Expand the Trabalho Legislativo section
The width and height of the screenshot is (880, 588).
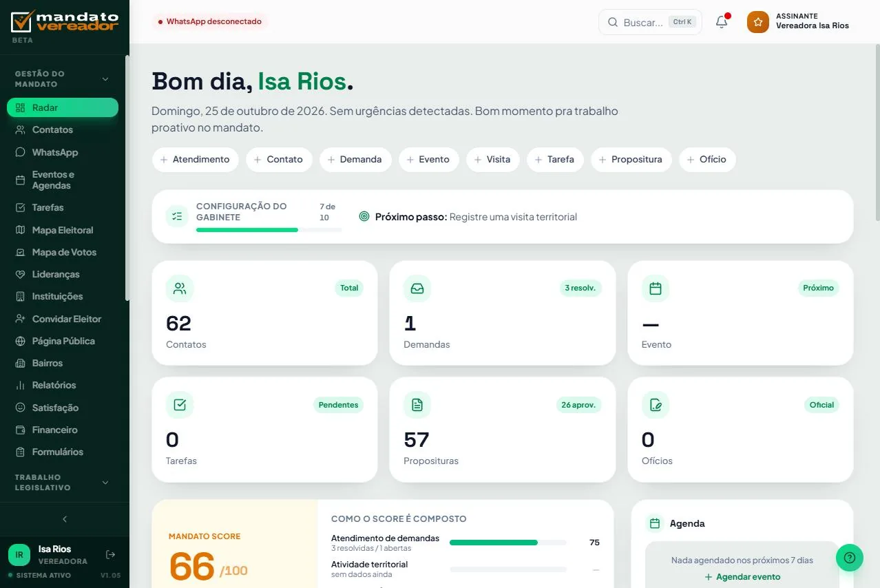coord(105,483)
